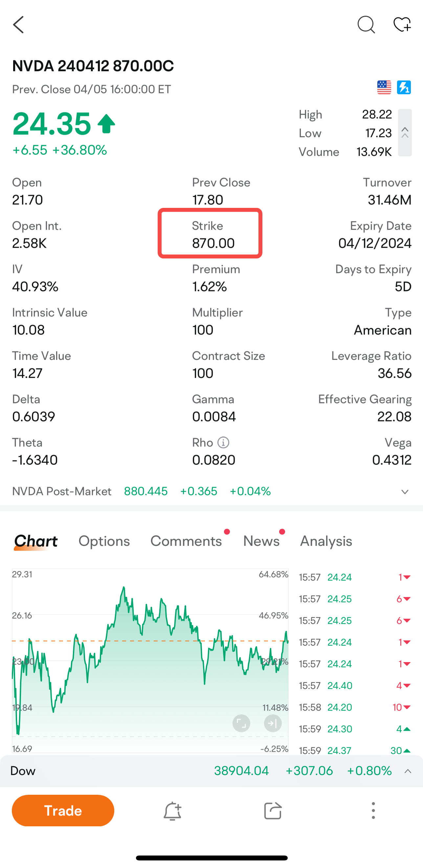Expand chart to fullscreen icon
Screen dimensions: 423x868
(x=241, y=723)
